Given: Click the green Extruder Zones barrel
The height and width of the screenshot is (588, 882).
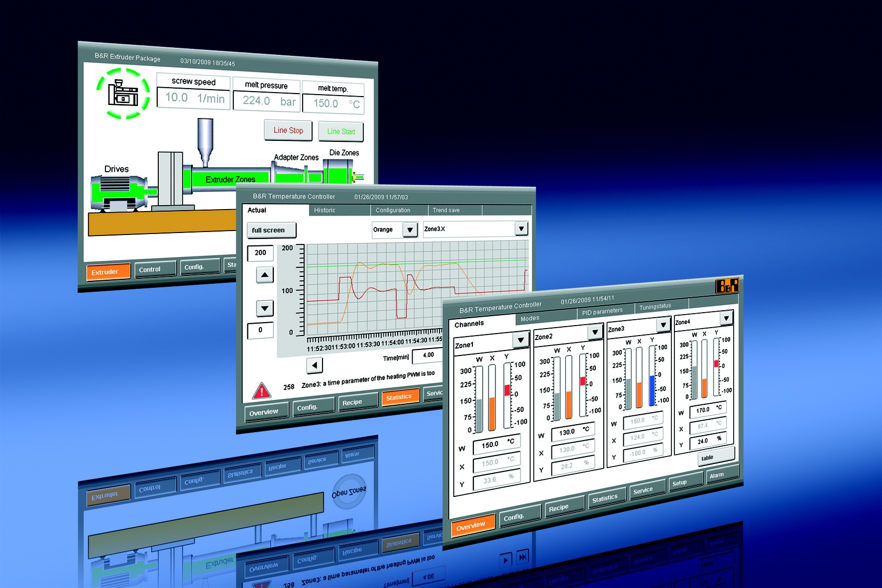Looking at the screenshot, I should point(226,178).
